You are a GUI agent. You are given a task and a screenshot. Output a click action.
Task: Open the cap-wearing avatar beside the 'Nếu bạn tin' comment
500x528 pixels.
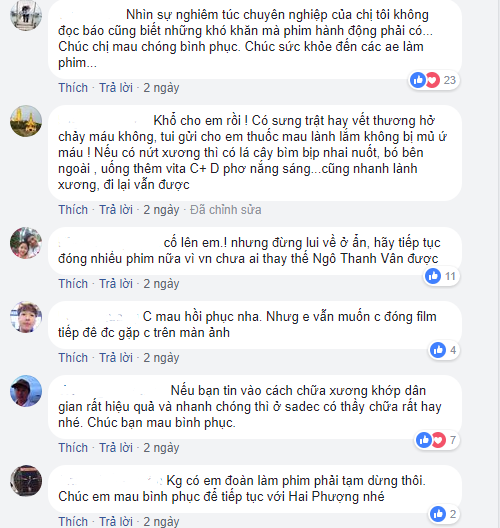[26, 391]
